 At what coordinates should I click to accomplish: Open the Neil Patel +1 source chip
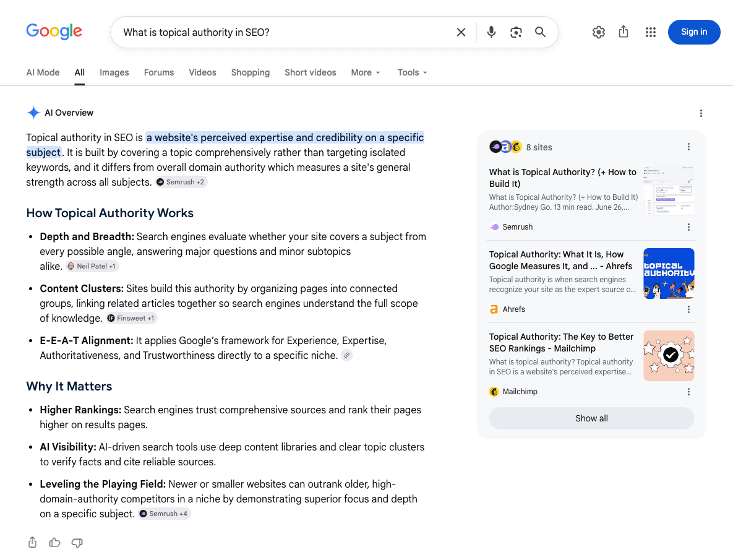coord(92,266)
